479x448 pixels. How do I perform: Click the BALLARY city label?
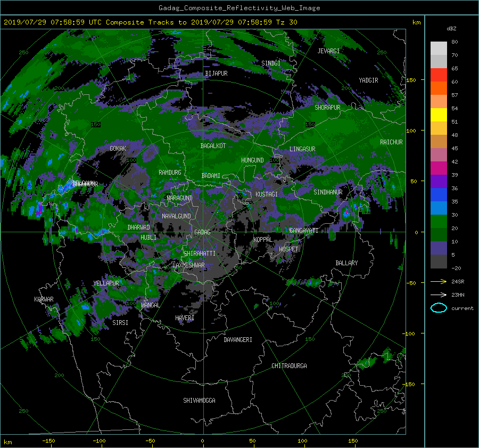pyautogui.click(x=346, y=263)
